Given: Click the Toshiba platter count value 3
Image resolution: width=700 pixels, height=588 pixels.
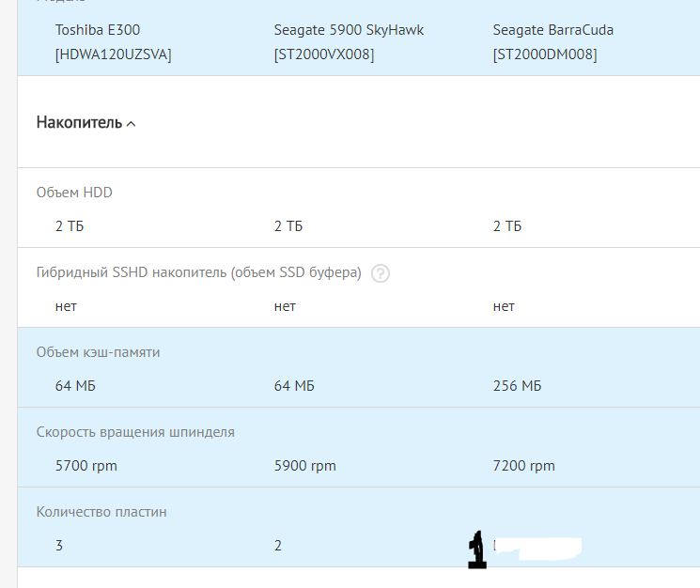Looking at the screenshot, I should click(59, 546).
